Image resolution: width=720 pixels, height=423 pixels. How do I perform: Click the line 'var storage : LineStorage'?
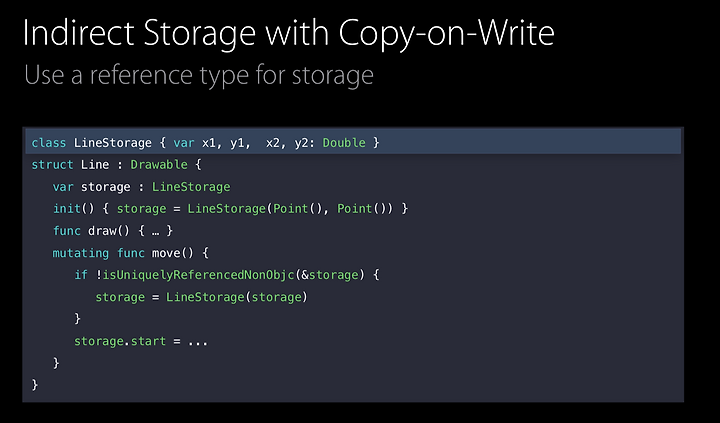click(x=141, y=187)
